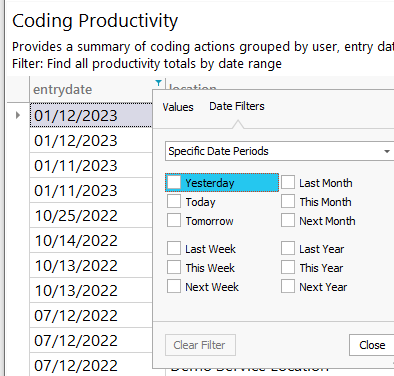Image resolution: width=394 pixels, height=376 pixels.
Task: Toggle the This Month filter
Action: point(288,201)
